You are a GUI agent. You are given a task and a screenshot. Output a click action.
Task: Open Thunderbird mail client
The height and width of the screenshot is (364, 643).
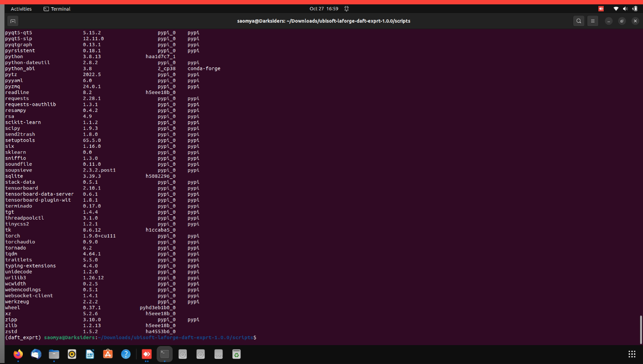tap(36, 354)
